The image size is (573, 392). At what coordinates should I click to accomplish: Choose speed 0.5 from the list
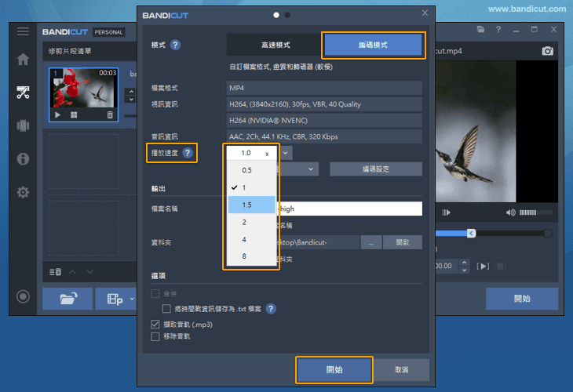(x=251, y=170)
